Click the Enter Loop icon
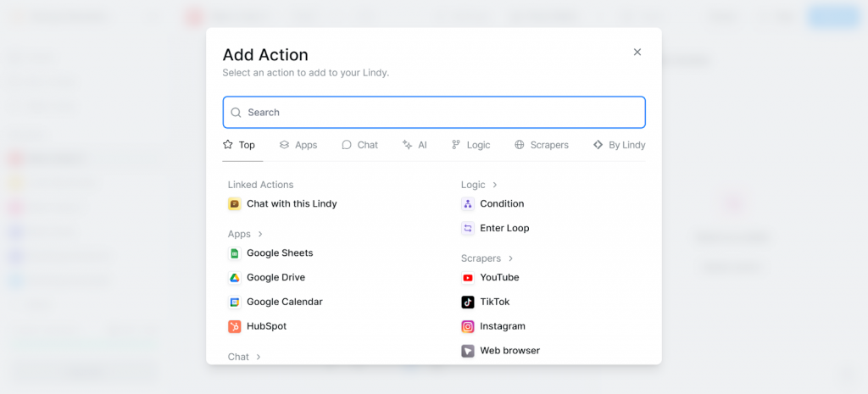 [x=468, y=228]
